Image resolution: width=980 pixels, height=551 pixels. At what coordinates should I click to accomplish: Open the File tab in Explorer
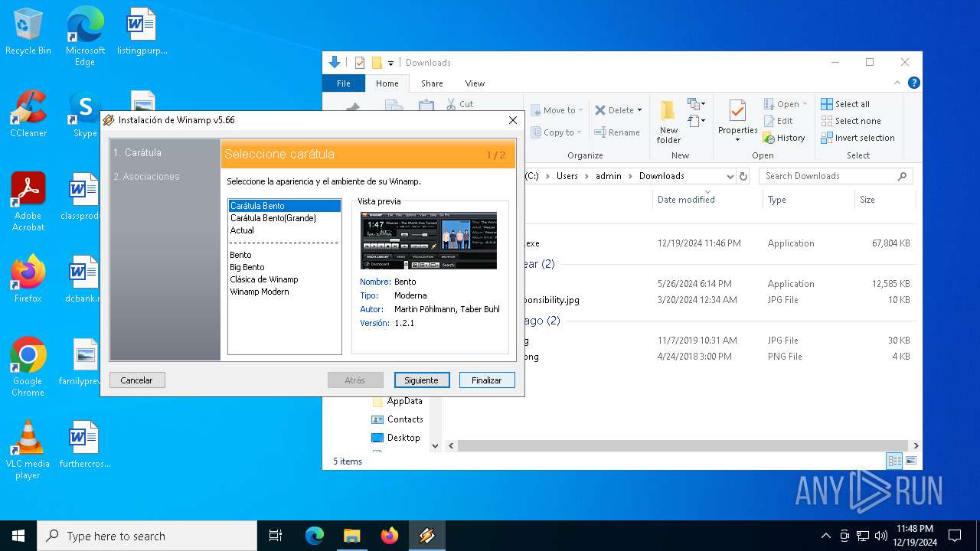coord(344,83)
